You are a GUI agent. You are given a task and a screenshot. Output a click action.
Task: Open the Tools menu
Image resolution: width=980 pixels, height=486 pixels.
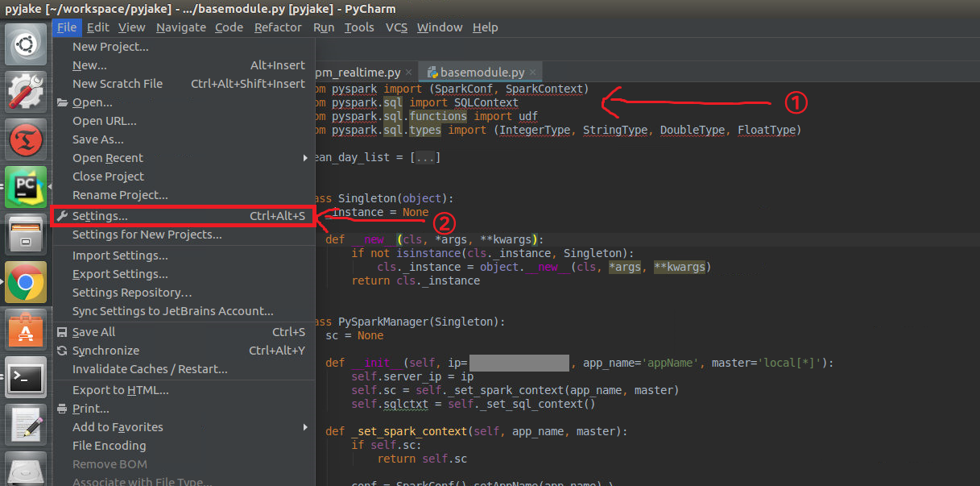click(359, 27)
